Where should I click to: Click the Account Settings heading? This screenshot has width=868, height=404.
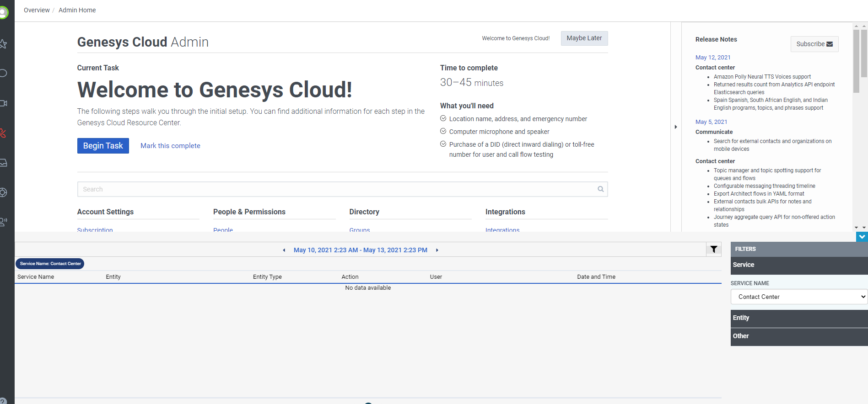(x=105, y=212)
